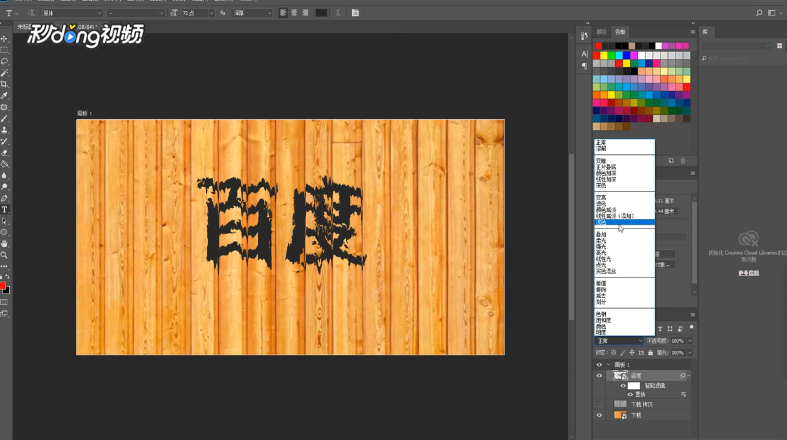Select the Rectangular Marquee tool
This screenshot has width=787, height=440.
(x=5, y=50)
